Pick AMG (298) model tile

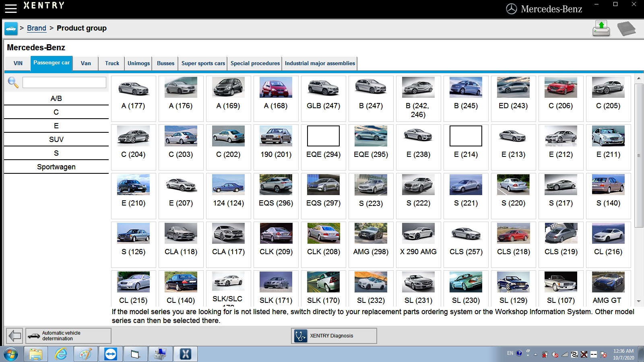pyautogui.click(x=371, y=245)
